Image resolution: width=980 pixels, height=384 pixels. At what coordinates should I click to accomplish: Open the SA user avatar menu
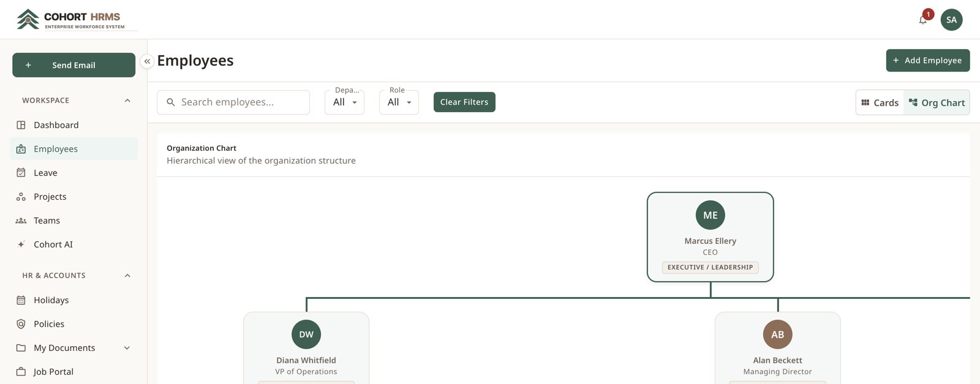pos(951,20)
